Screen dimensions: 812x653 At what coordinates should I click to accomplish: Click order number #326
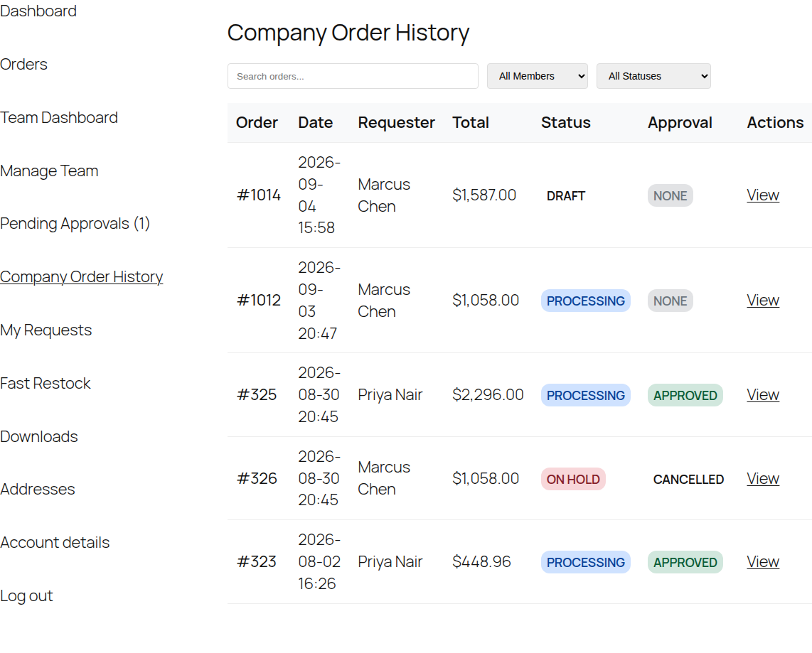(257, 479)
